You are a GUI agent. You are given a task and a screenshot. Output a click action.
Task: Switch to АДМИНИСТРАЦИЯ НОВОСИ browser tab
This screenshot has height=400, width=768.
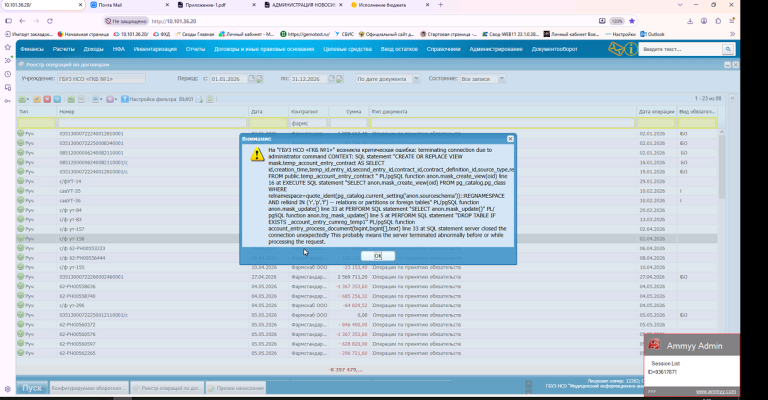click(304, 5)
